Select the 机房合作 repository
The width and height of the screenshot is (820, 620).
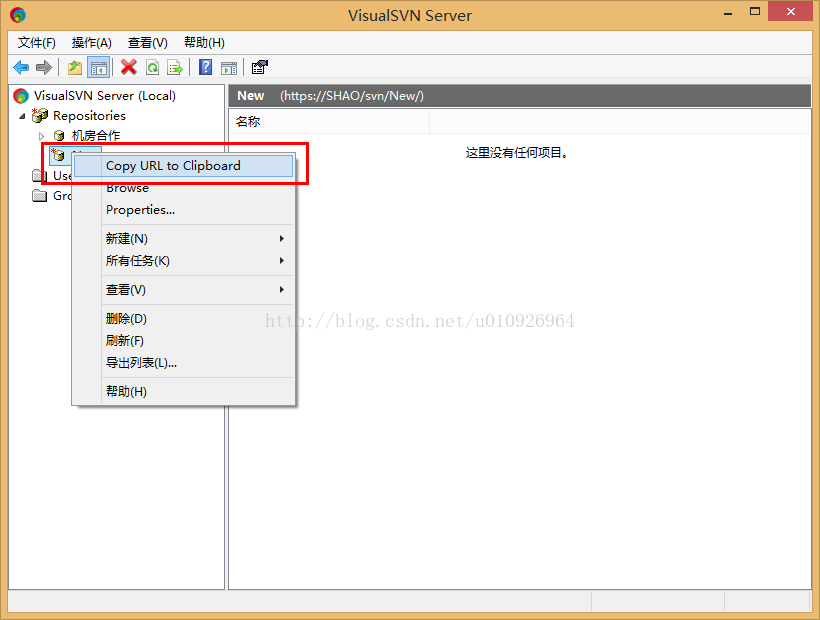tap(96, 136)
